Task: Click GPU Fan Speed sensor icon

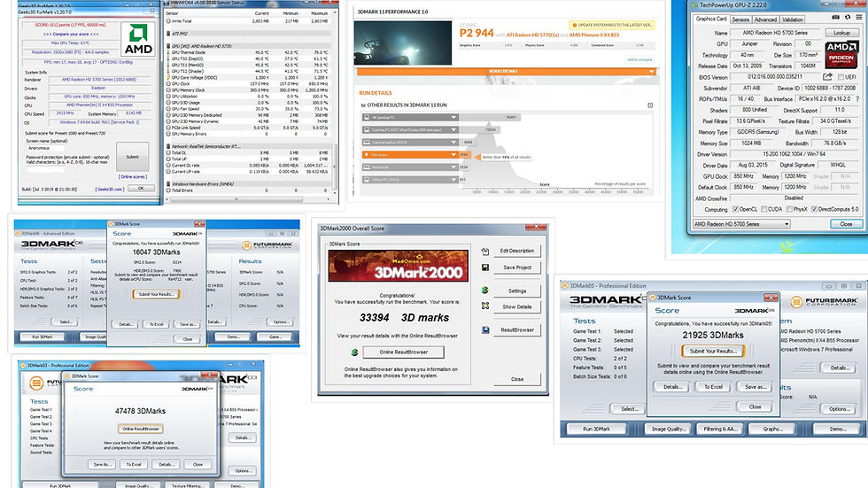Action: click(168, 109)
